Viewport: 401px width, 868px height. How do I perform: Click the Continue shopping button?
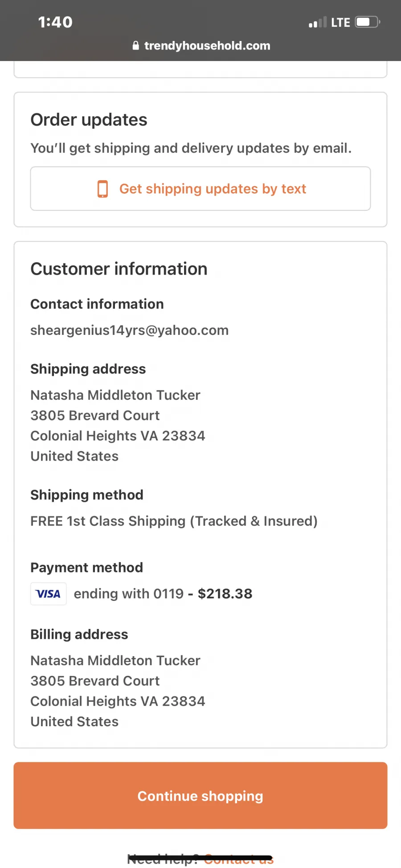pos(200,795)
